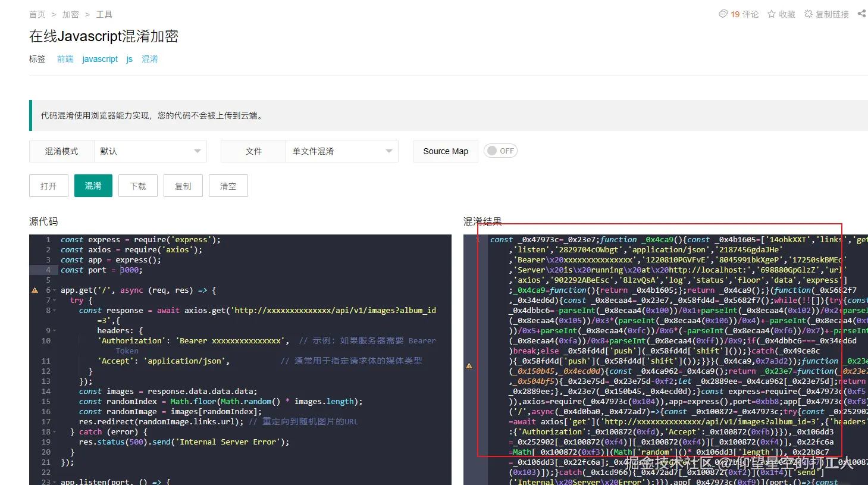Viewport: 868px width, 485px height.
Task: Collapse the code fold arrow on line 18
Action: [x=55, y=432]
